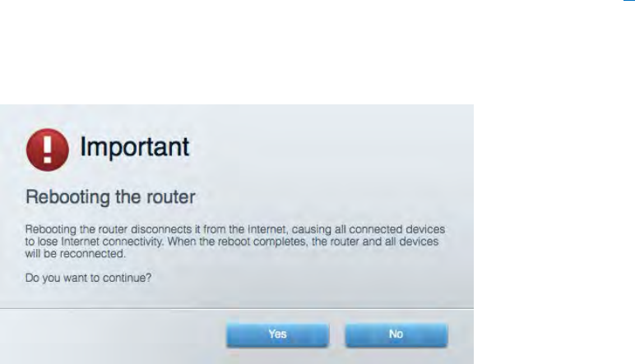Cancel the reboot with the No button

396,334
